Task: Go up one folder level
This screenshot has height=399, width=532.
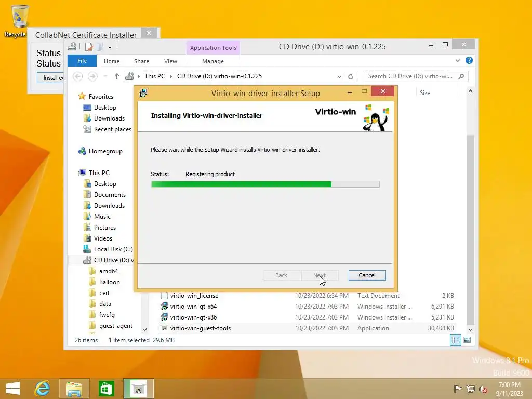Action: (x=117, y=76)
